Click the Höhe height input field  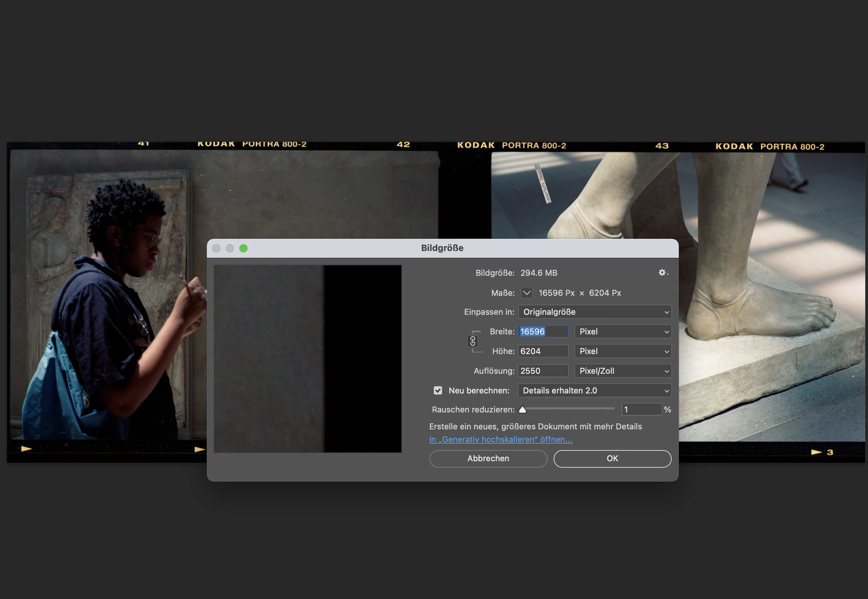pos(543,351)
